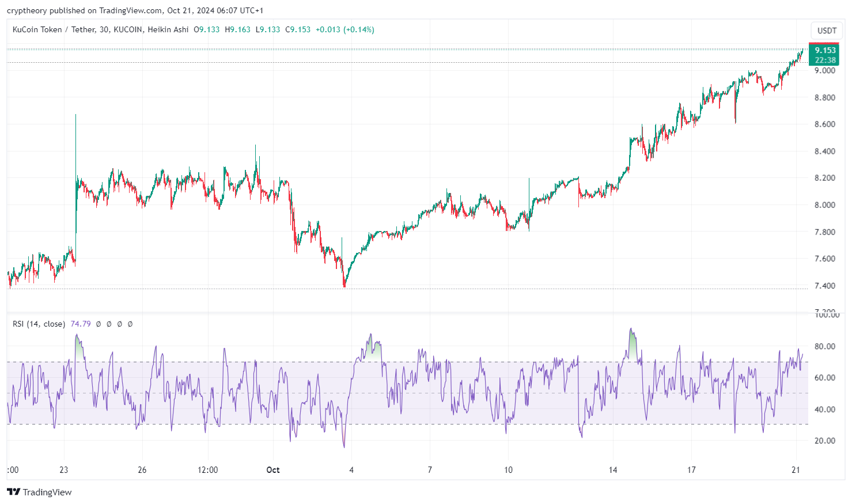Image resolution: width=852 pixels, height=504 pixels.
Task: Click the low value L9.133
Action: coord(268,29)
